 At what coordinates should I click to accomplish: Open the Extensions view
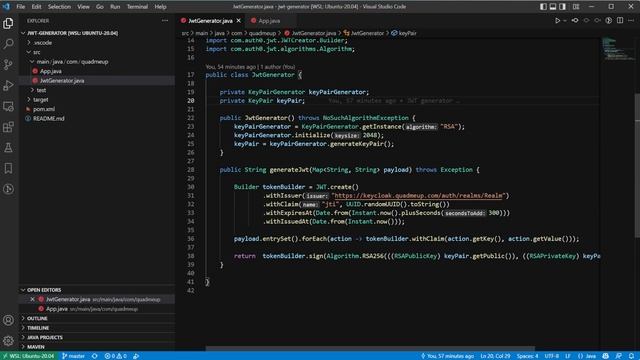coord(8,127)
